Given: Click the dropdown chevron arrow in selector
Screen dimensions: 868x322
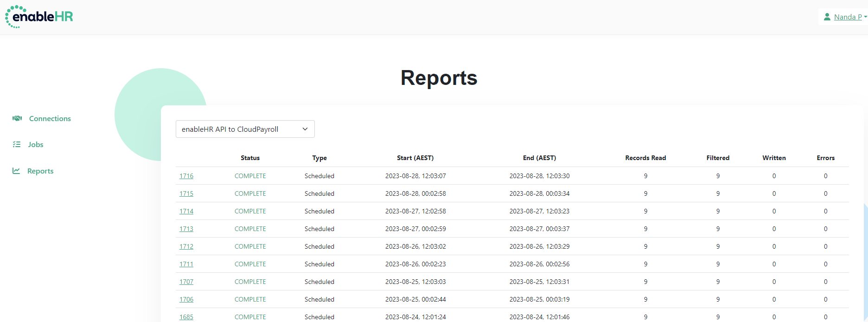Looking at the screenshot, I should (x=305, y=129).
